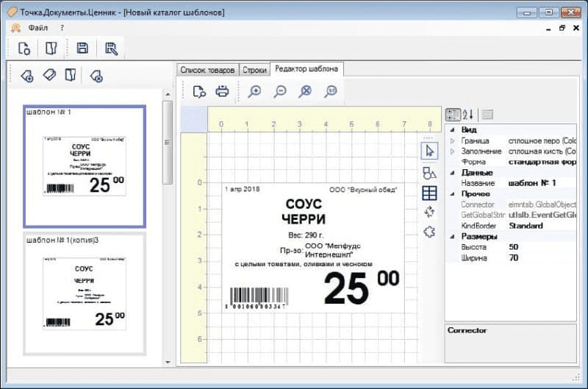Image resolution: width=588 pixels, height=389 pixels.
Task: Choose the shapes tool in editor palette
Action: 430,173
